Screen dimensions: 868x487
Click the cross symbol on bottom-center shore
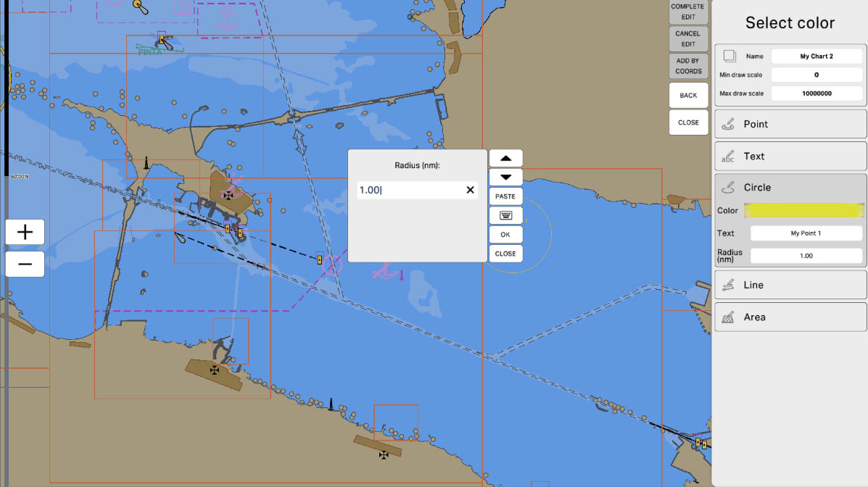pos(384,455)
